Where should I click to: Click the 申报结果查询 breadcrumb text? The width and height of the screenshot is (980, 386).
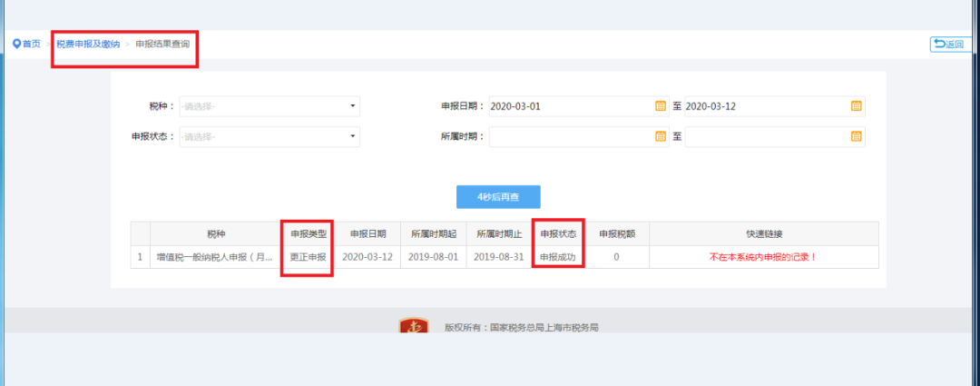[x=162, y=44]
